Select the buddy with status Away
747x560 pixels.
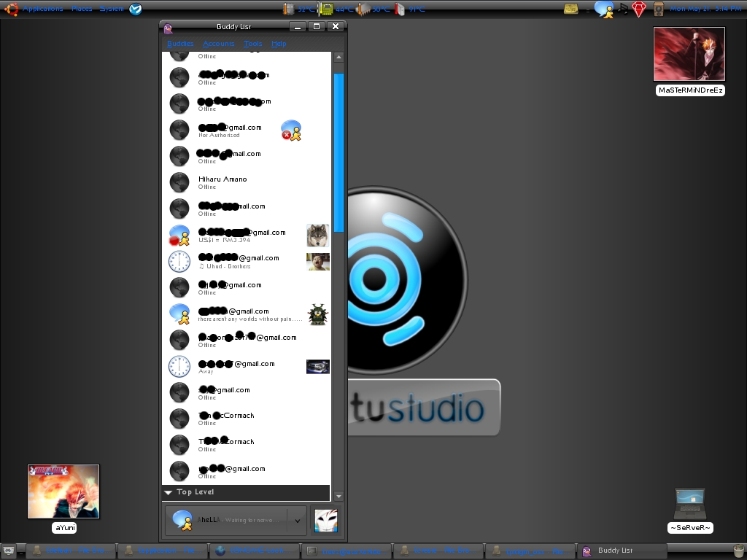pyautogui.click(x=247, y=367)
